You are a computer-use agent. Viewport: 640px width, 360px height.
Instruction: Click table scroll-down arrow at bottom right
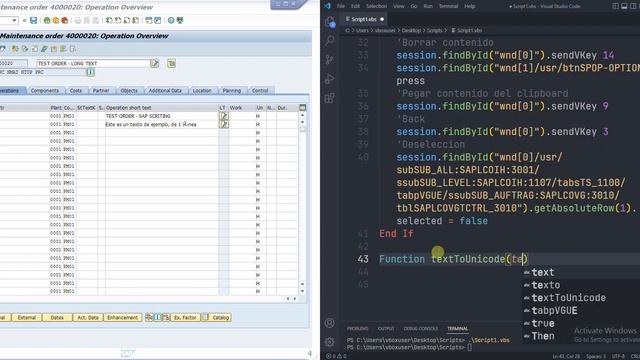(x=302, y=291)
